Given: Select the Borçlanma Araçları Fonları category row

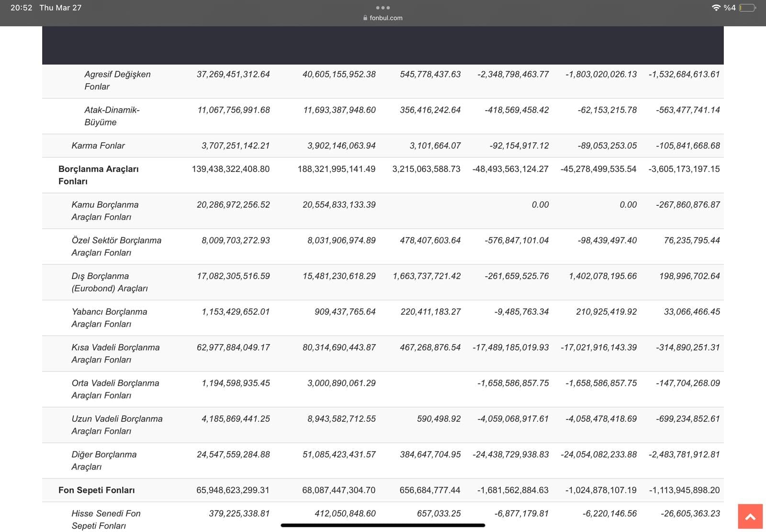Looking at the screenshot, I should pyautogui.click(x=98, y=175).
